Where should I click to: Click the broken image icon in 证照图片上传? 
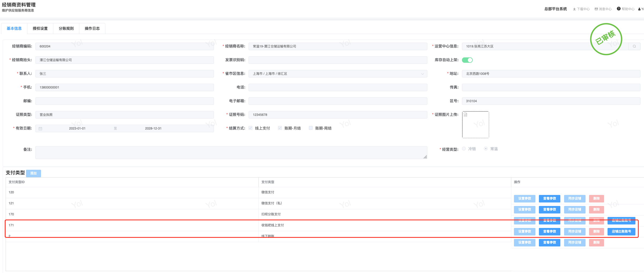click(466, 115)
